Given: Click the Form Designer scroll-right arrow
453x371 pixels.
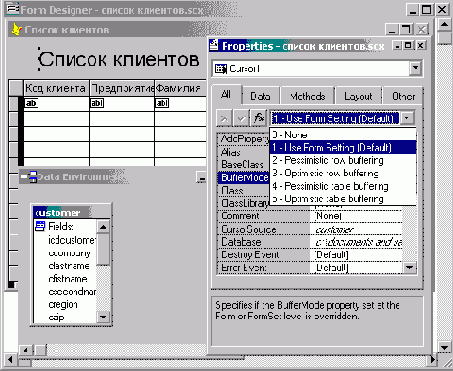Looking at the screenshot, I should tap(433, 360).
